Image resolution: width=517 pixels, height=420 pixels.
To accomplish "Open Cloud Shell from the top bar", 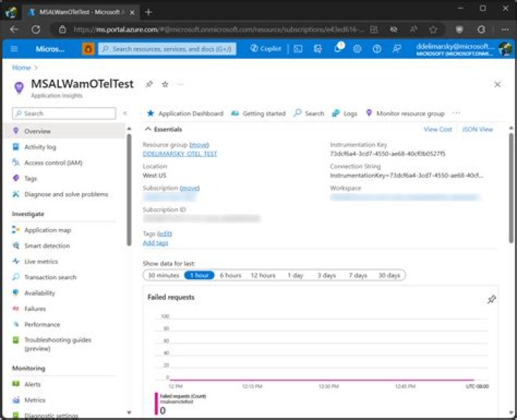I will pyautogui.click(x=298, y=49).
